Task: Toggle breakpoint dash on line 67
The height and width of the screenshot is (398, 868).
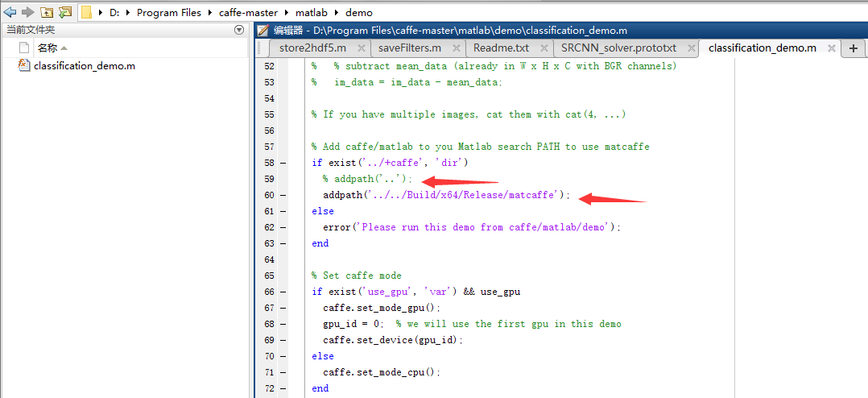Action: coord(283,308)
